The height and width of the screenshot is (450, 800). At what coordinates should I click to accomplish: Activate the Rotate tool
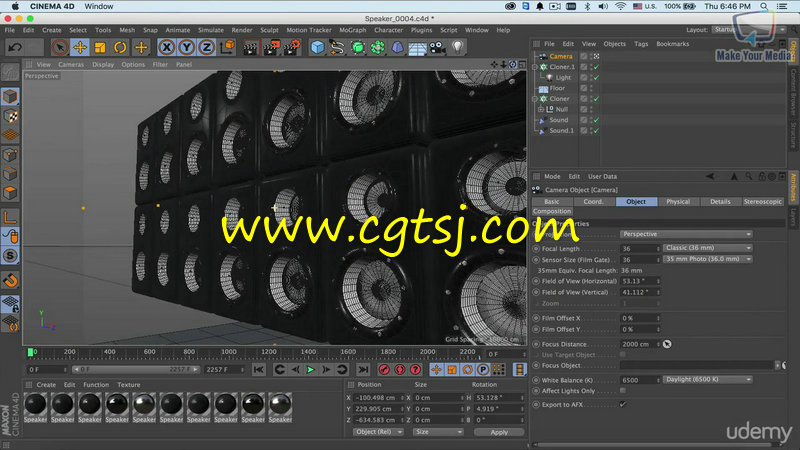point(120,47)
